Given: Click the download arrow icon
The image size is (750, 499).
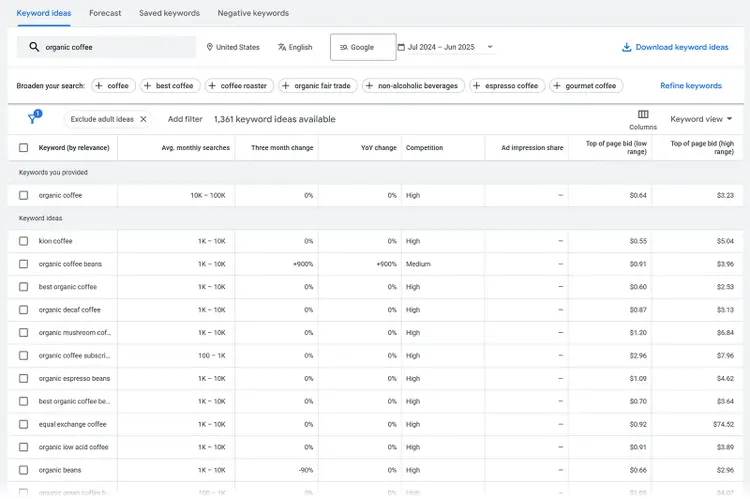Looking at the screenshot, I should (x=626, y=47).
